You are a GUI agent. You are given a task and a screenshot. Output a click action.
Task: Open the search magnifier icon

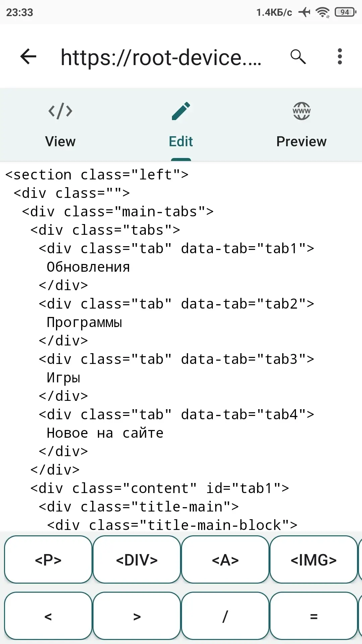[x=298, y=56]
